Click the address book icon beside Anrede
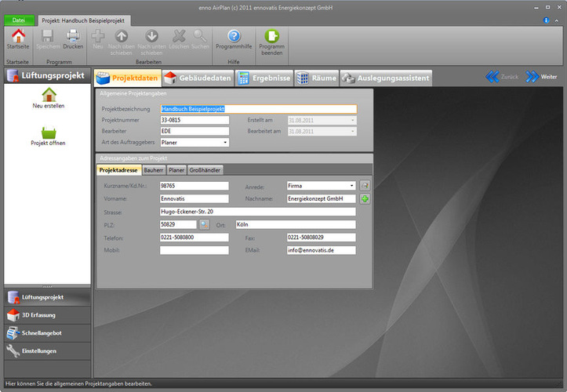Image resolution: width=567 pixels, height=392 pixels. pos(365,186)
